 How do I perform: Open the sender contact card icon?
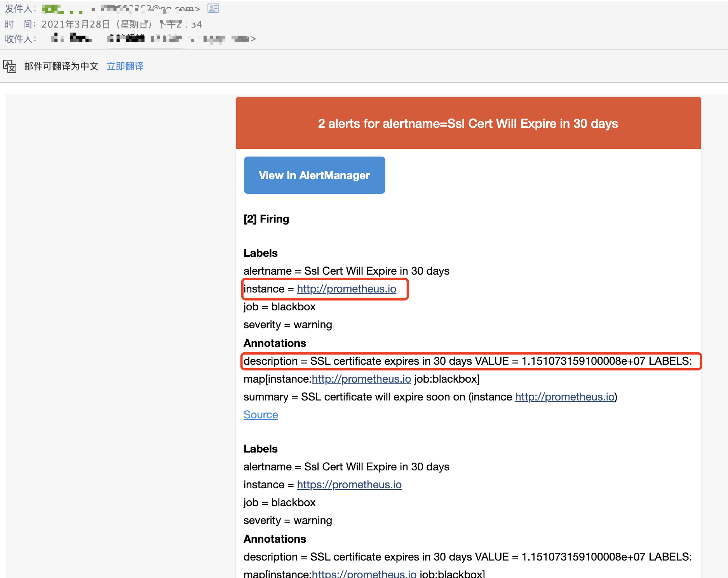click(x=213, y=8)
